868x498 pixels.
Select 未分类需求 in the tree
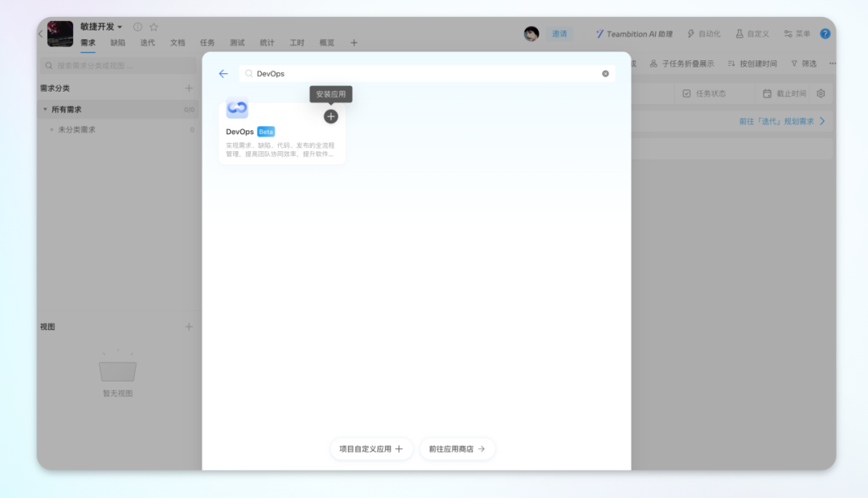(x=77, y=129)
